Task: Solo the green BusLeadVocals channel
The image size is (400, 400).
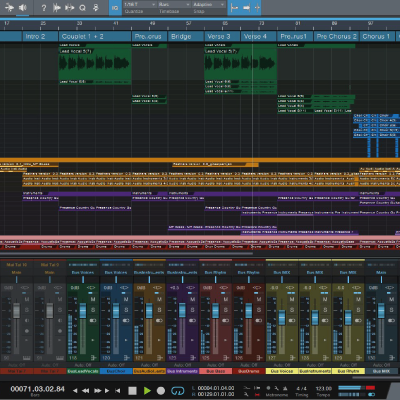Action: 93,310
